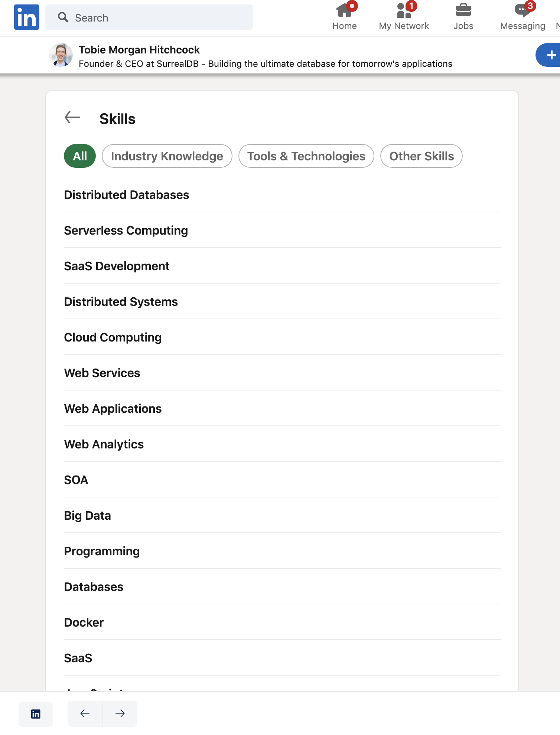Go back using the left arrow near Skills
Viewport: 560px width, 735px height.
72,117
